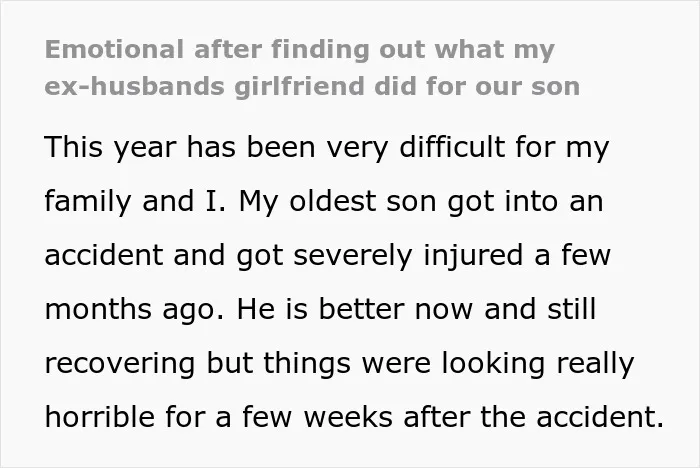The height and width of the screenshot is (468, 700).
Task: Click the word 'difficult' in the first line
Action: [x=452, y=146]
